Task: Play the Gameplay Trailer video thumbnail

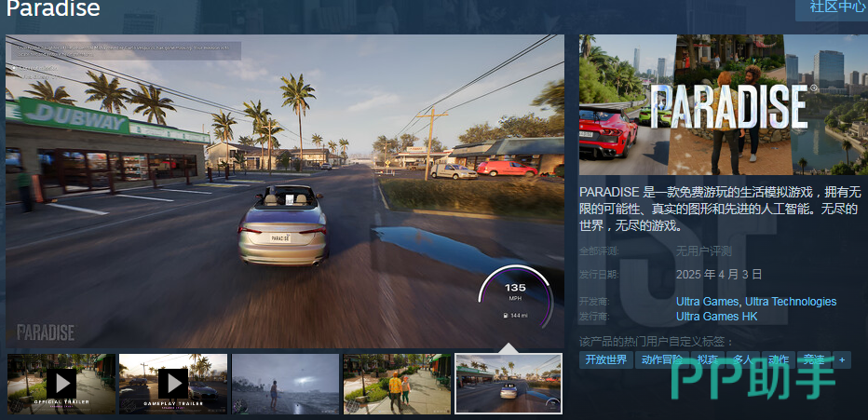Action: pyautogui.click(x=173, y=383)
